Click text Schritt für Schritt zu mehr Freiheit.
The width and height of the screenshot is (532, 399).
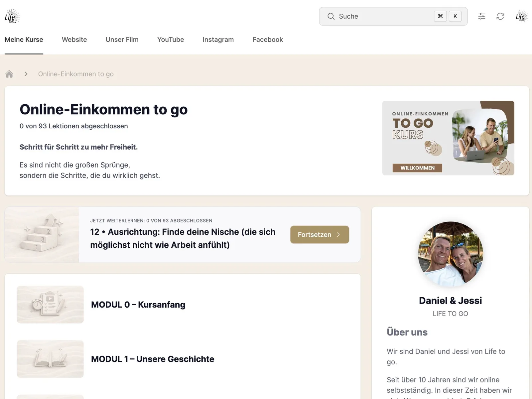pyautogui.click(x=78, y=147)
